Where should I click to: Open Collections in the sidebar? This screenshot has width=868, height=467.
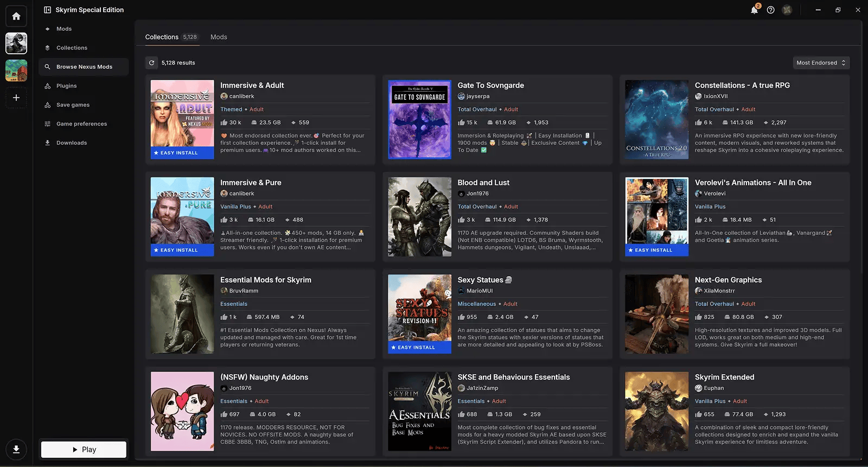[x=84, y=48]
